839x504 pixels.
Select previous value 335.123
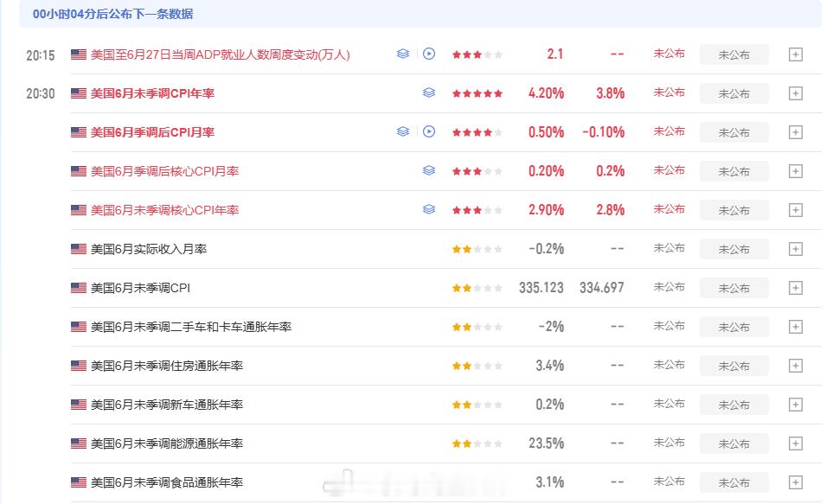[541, 288]
